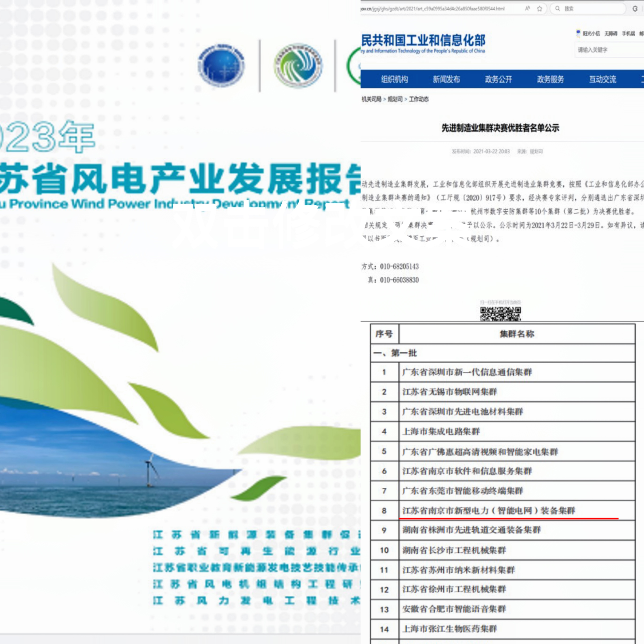Click cover line 江苏省风电机组结构工程
This screenshot has width=644, height=644.
point(256,584)
